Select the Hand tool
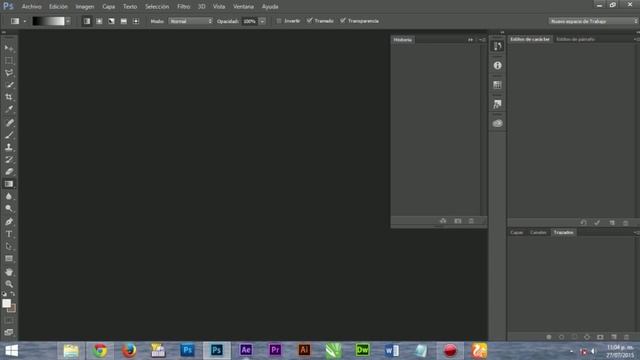This screenshot has width=640, height=360. coord(9,272)
